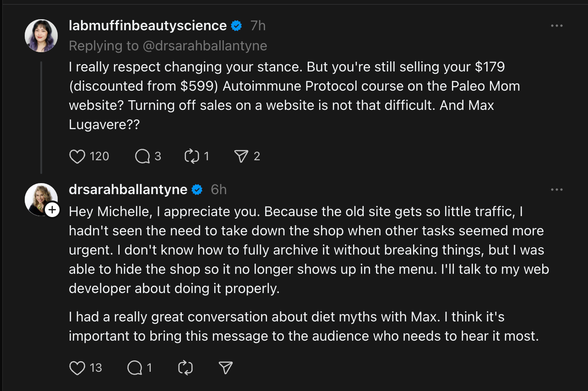Open drsarahballantyne's profile avatar
The image size is (588, 391).
click(40, 199)
